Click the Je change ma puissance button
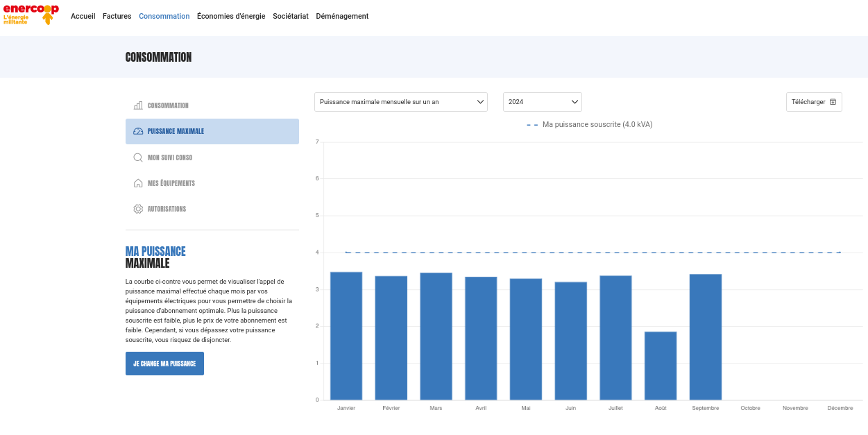This screenshot has height=435, width=868. [x=164, y=364]
